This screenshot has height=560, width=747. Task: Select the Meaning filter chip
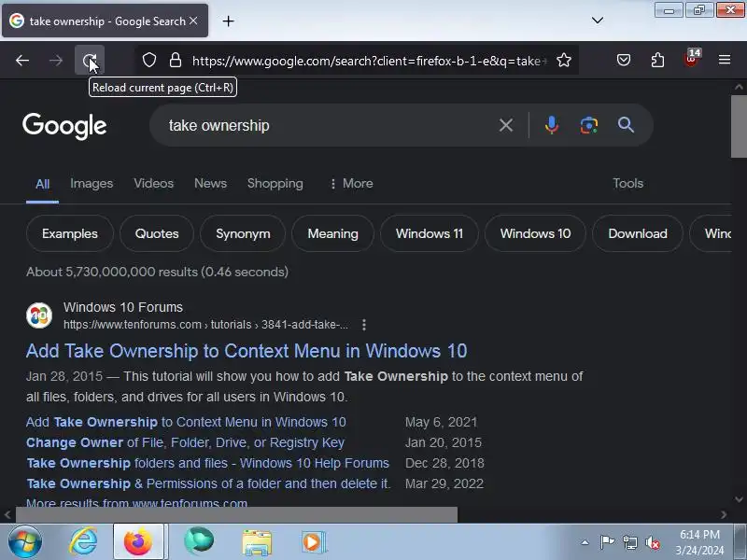coord(332,233)
